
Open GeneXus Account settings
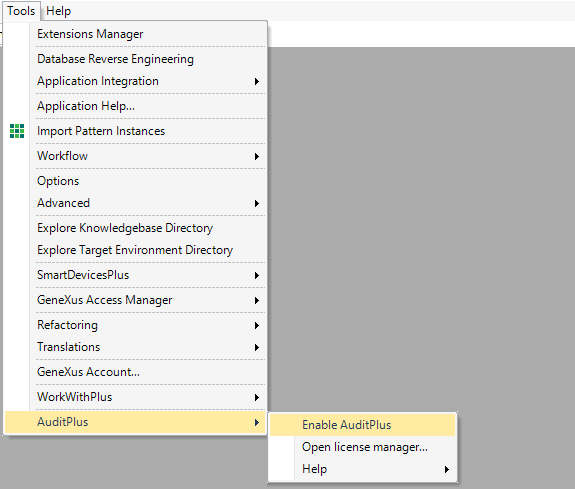point(135,372)
